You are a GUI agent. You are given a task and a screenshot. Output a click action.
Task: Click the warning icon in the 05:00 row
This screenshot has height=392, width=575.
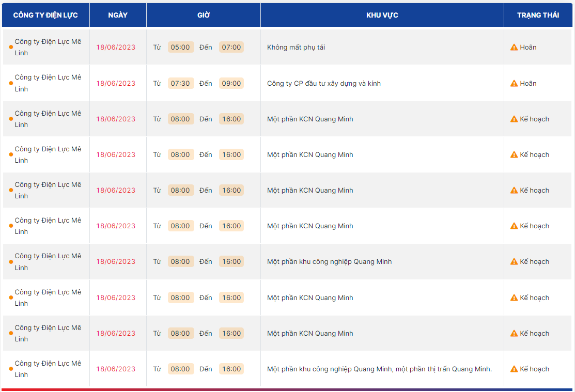[x=514, y=48]
